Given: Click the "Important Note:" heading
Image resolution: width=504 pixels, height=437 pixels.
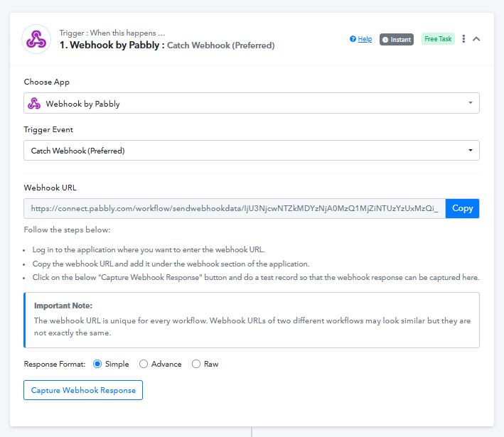Looking at the screenshot, I should click(x=63, y=306).
